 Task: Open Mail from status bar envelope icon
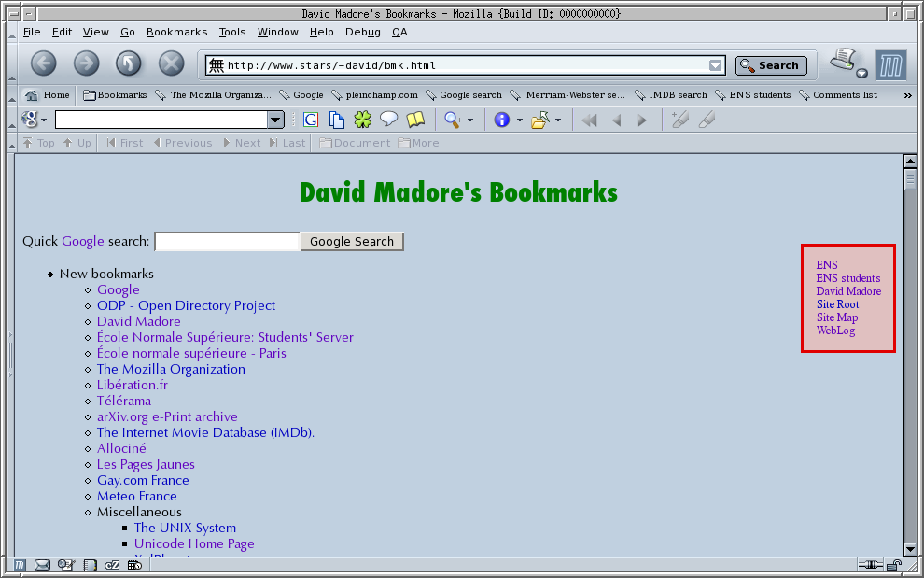43,565
